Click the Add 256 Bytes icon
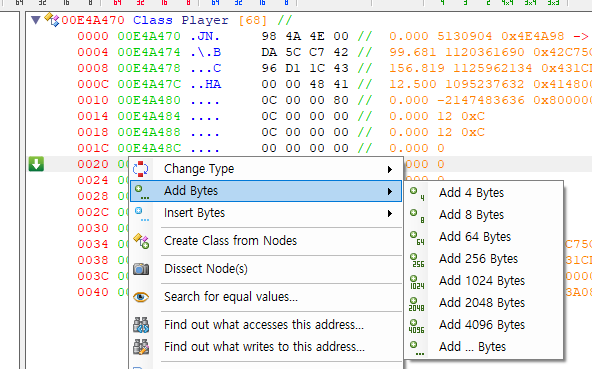592x369 pixels. 417,260
